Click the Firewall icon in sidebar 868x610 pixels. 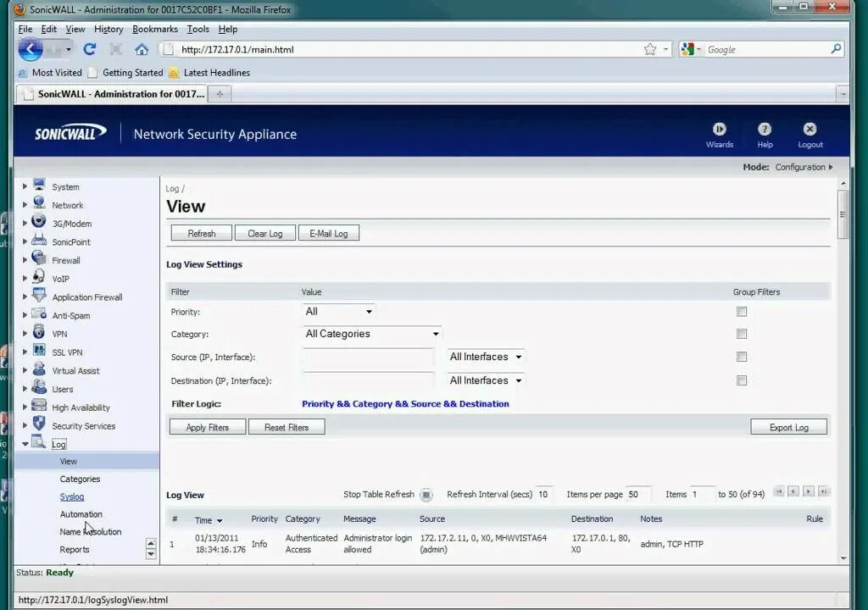click(x=39, y=258)
